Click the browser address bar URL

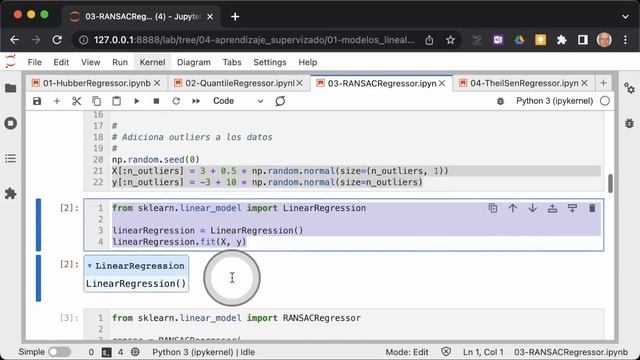click(254, 40)
